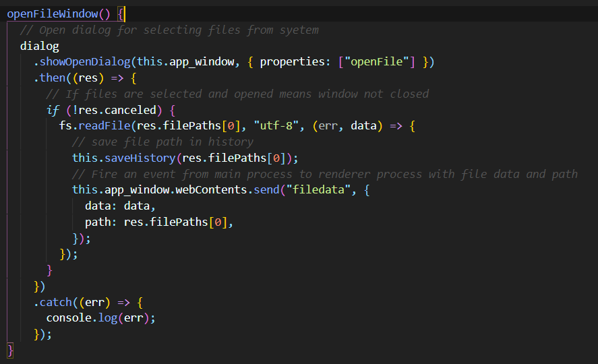
Task: Click the comment 'Open dialog for selecting files from syetem'
Action: click(169, 30)
